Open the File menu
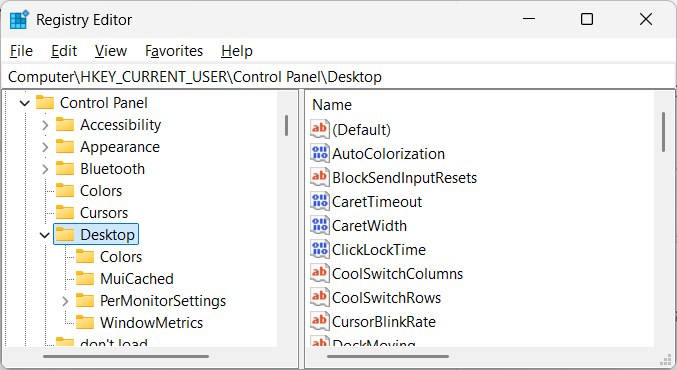 click(x=21, y=51)
